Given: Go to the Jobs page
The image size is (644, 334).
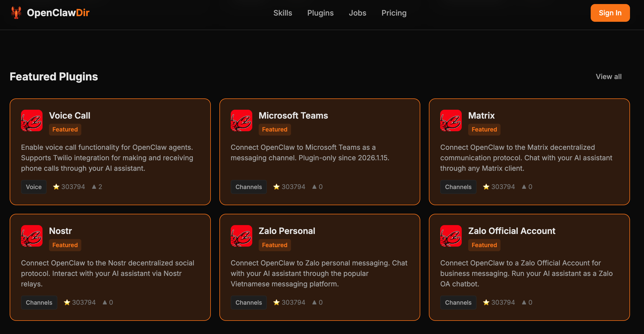Looking at the screenshot, I should tap(357, 13).
